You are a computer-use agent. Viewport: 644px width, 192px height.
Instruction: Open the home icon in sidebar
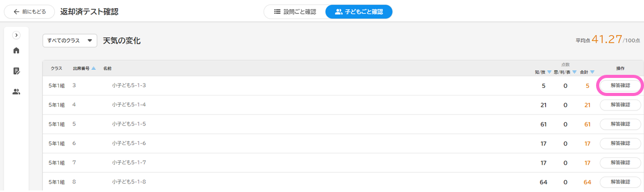[16, 51]
